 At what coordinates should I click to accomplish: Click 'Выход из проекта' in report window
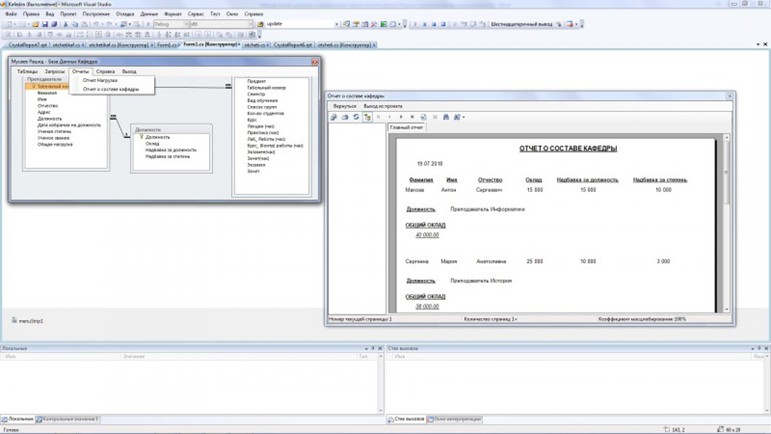[x=383, y=106]
